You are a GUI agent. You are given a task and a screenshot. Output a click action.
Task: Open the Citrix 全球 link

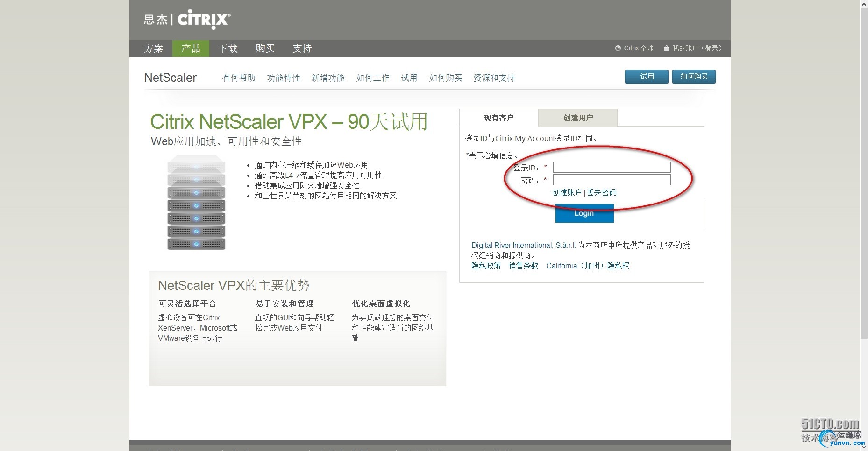tap(639, 49)
